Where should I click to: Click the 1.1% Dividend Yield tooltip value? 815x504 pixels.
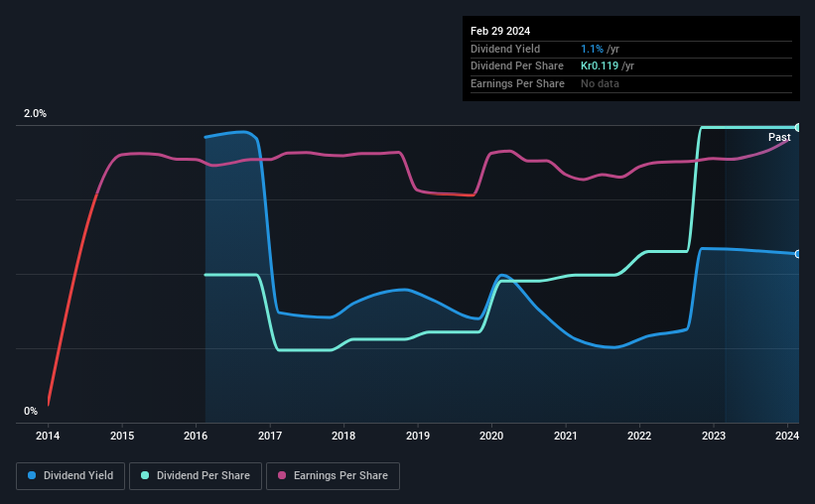592,49
